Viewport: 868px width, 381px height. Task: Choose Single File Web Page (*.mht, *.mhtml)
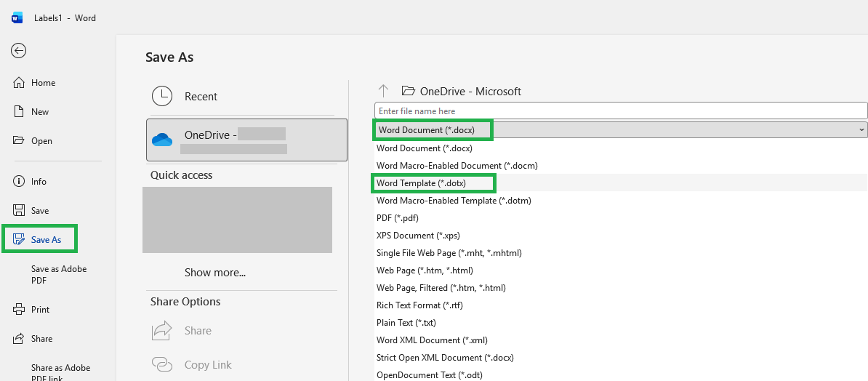621,252
